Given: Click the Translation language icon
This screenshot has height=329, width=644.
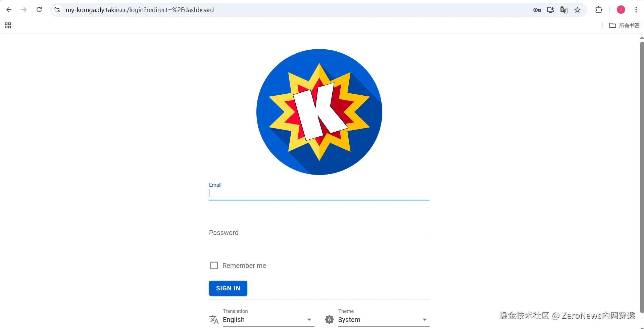Looking at the screenshot, I should tap(214, 319).
